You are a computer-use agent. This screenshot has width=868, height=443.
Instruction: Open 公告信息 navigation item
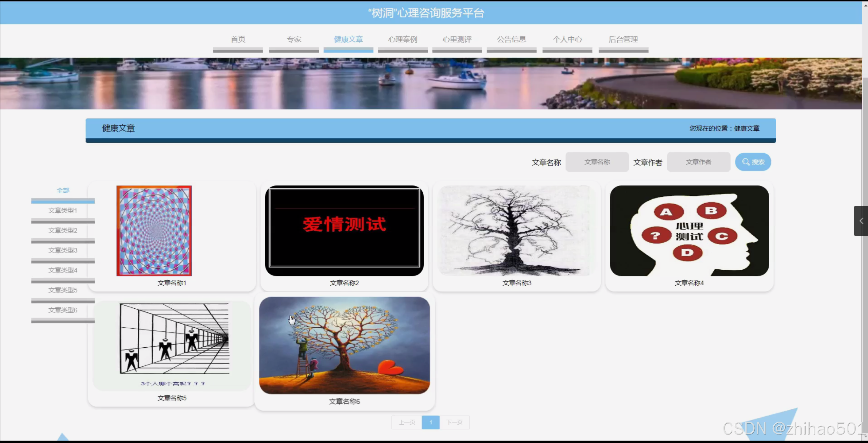point(511,39)
